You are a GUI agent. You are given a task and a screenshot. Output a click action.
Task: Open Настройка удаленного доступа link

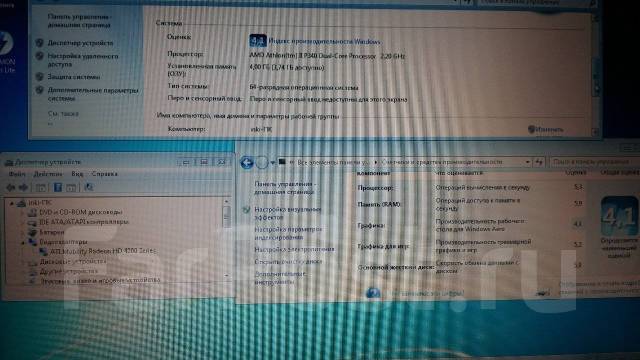82,60
